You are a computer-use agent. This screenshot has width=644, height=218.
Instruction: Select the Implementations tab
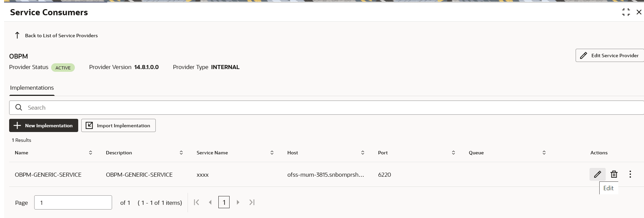click(32, 88)
